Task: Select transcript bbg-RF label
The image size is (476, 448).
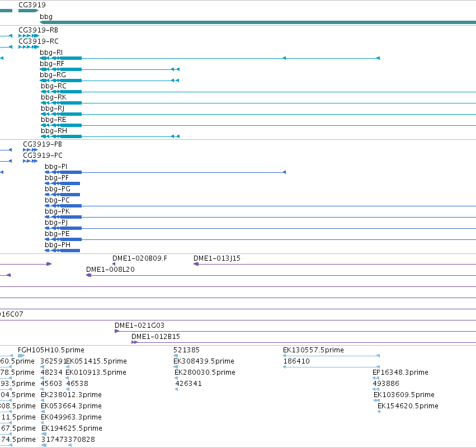Action: [x=52, y=64]
